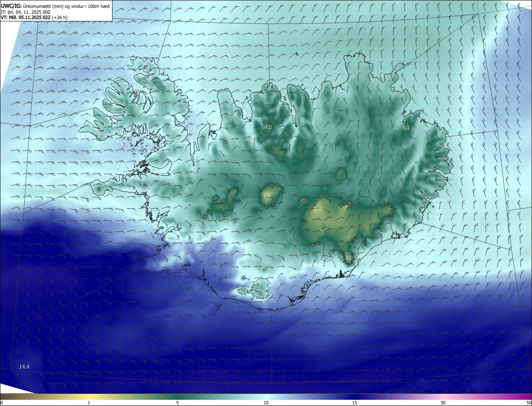Click the 3.1 value label on the map
The height and width of the screenshot is (406, 532).
click(x=348, y=257)
